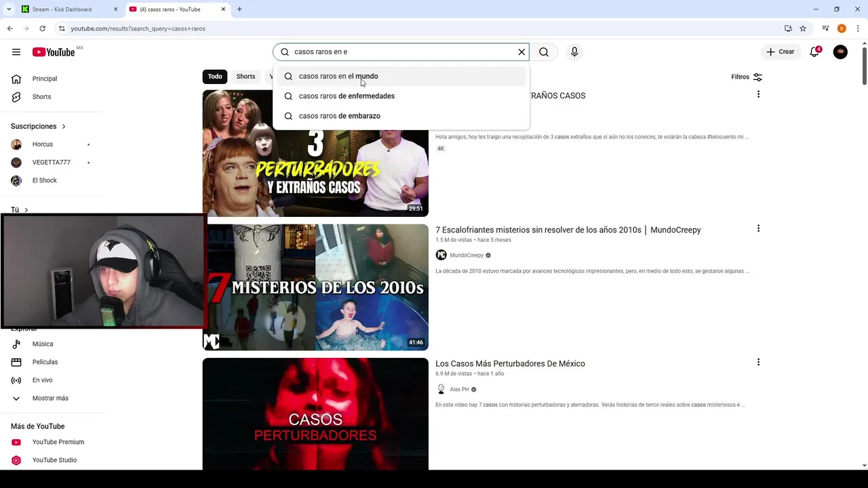Click the install app icon in address bar
Image resolution: width=868 pixels, height=488 pixels.
(x=788, y=28)
